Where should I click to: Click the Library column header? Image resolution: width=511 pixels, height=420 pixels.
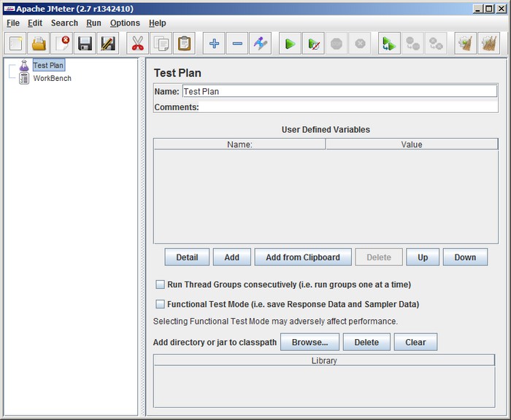(324, 360)
